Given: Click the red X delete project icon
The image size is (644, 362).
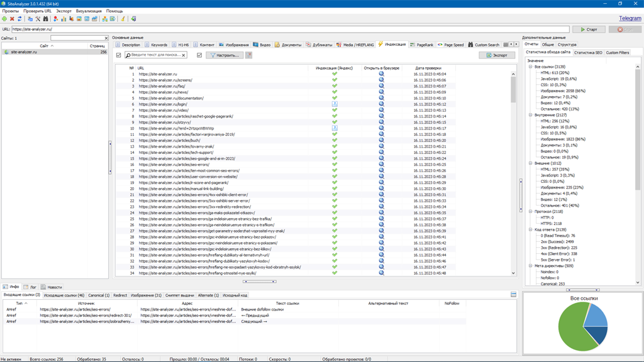Looking at the screenshot, I should coord(12,19).
